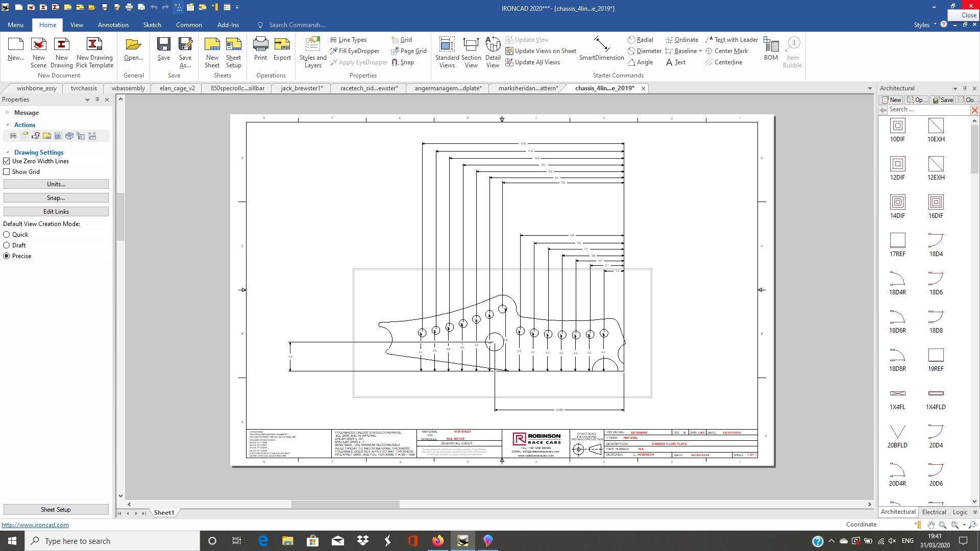Add a New Sheet

(212, 53)
